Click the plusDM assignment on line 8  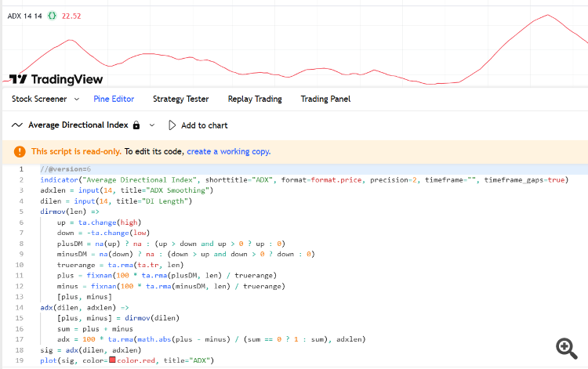click(x=171, y=244)
